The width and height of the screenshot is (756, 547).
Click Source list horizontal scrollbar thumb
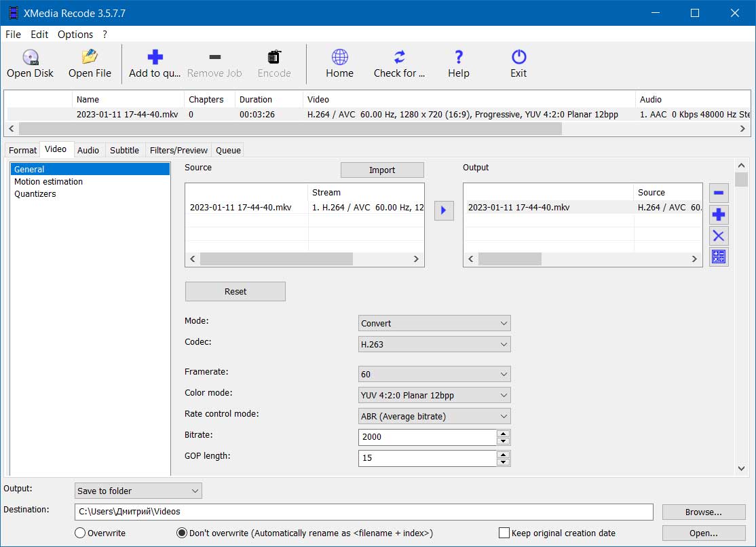pos(277,259)
